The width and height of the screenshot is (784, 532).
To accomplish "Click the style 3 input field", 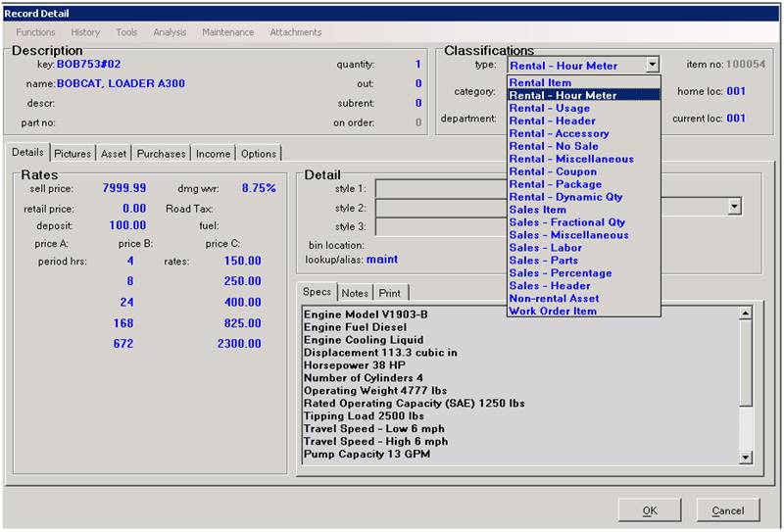I will point(442,226).
